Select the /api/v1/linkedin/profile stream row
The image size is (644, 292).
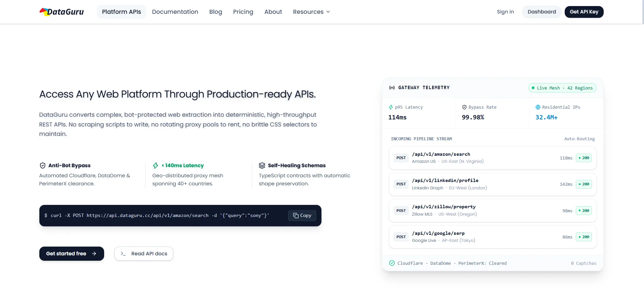pyautogui.click(x=492, y=184)
